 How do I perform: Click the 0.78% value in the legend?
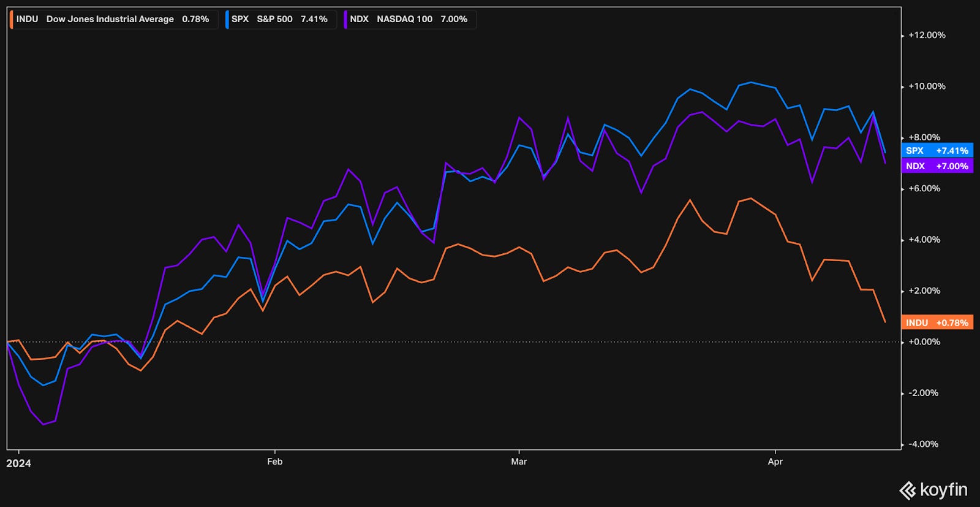coord(195,19)
